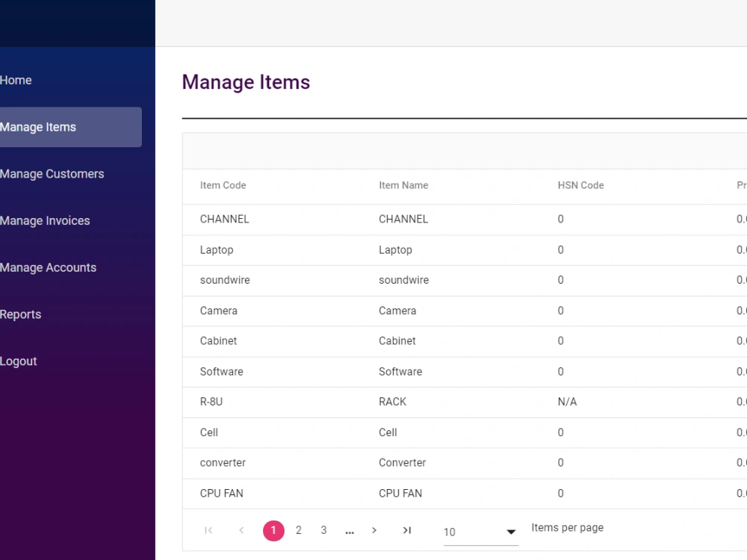Go to first page in pagination
This screenshot has width=747, height=560.
[x=208, y=530]
